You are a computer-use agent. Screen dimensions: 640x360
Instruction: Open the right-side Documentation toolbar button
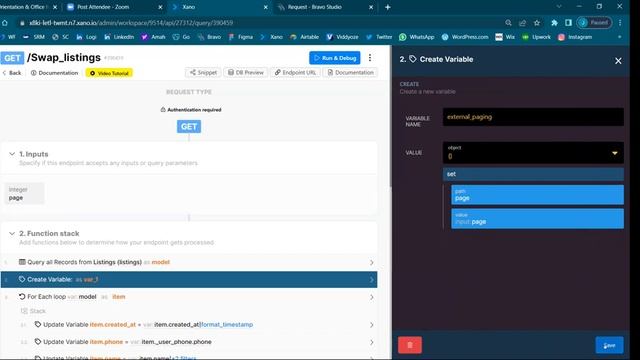pyautogui.click(x=350, y=73)
